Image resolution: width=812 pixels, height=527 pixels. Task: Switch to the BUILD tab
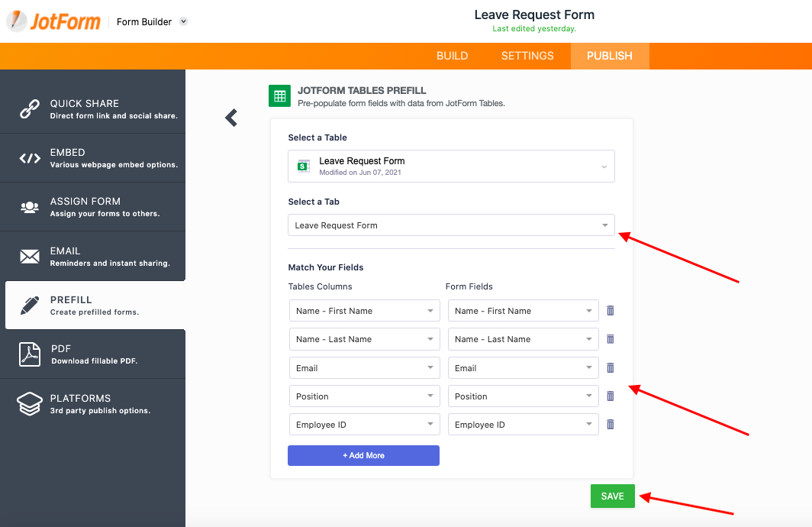pyautogui.click(x=452, y=56)
